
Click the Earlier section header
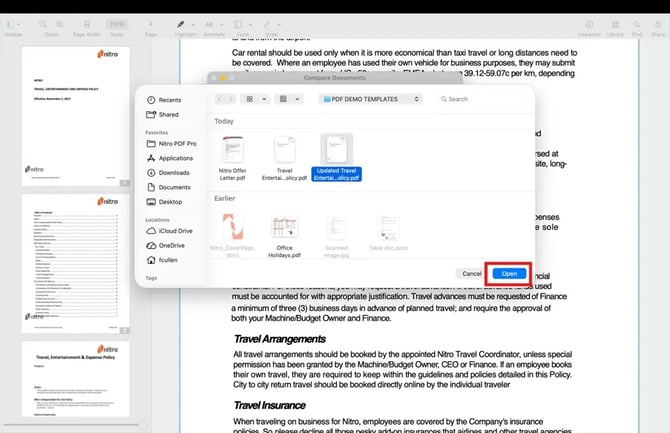click(x=225, y=198)
